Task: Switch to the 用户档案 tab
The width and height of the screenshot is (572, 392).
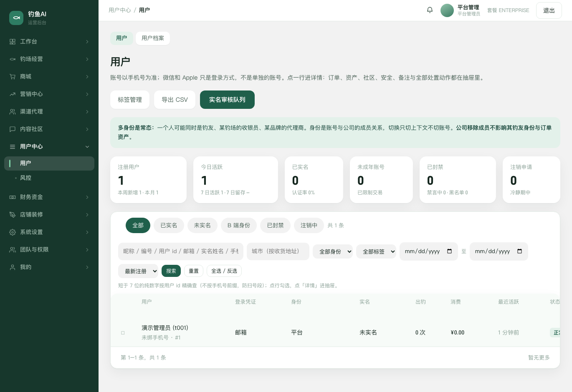Action: (153, 38)
